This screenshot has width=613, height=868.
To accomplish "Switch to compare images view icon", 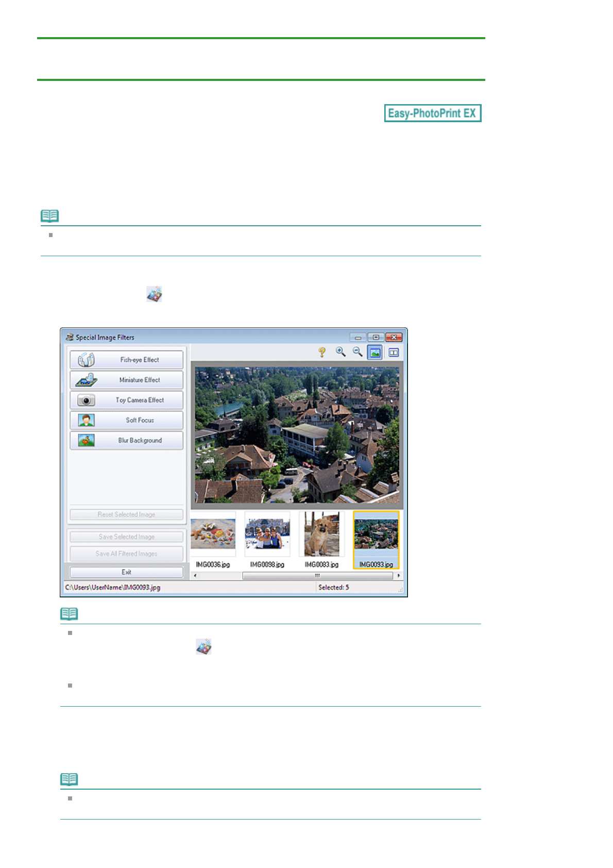I will coord(394,353).
